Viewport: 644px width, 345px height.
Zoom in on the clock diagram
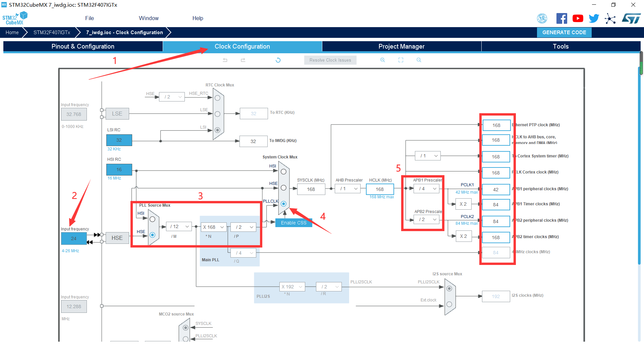[382, 60]
